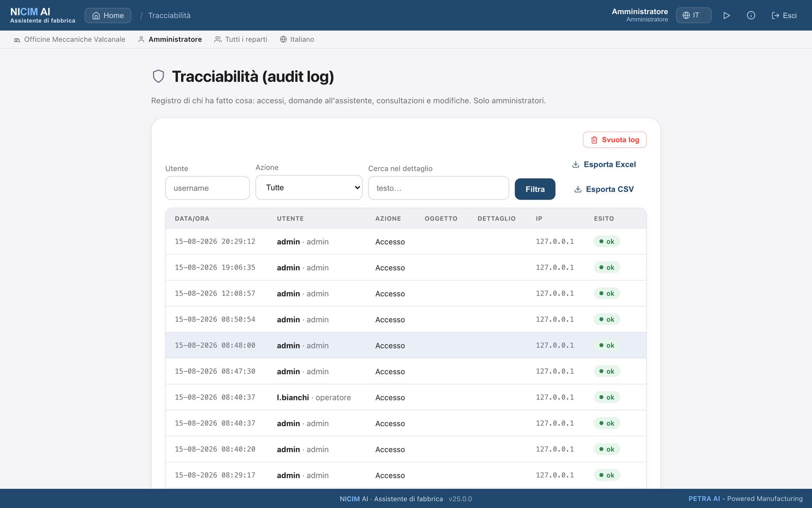Click PETRA AI footer text
This screenshot has width=812, height=508.
[704, 499]
